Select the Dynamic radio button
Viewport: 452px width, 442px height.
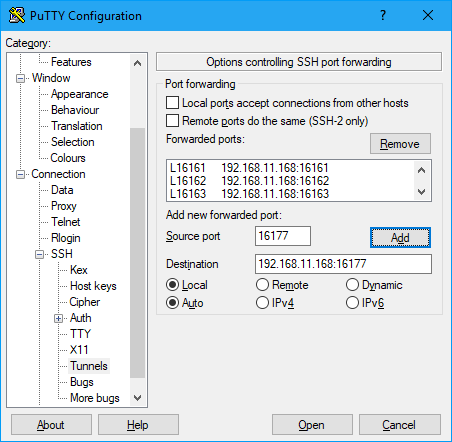click(352, 285)
